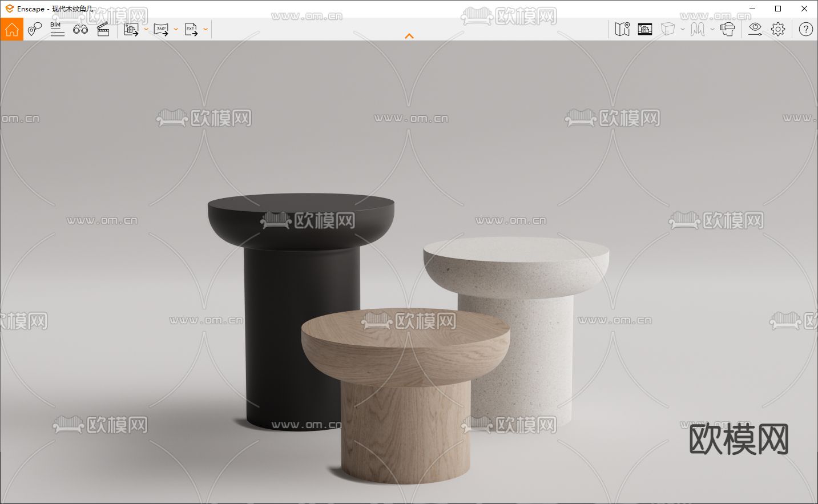This screenshot has width=818, height=504.
Task: Toggle the Safe Frame icon
Action: point(645,29)
